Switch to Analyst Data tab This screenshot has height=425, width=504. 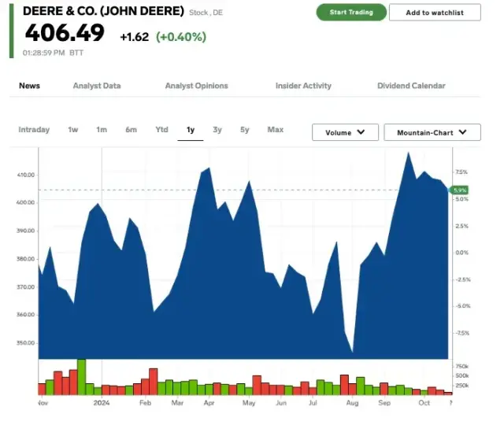tap(97, 86)
